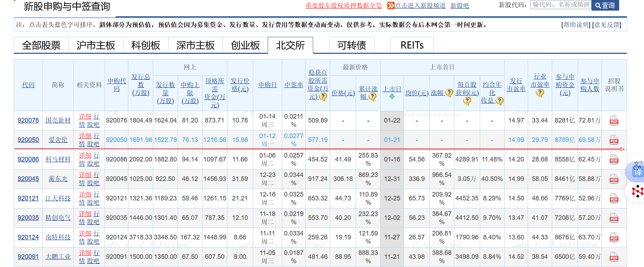
Task: Sort table by 申购上限 column
Action: click(x=190, y=93)
